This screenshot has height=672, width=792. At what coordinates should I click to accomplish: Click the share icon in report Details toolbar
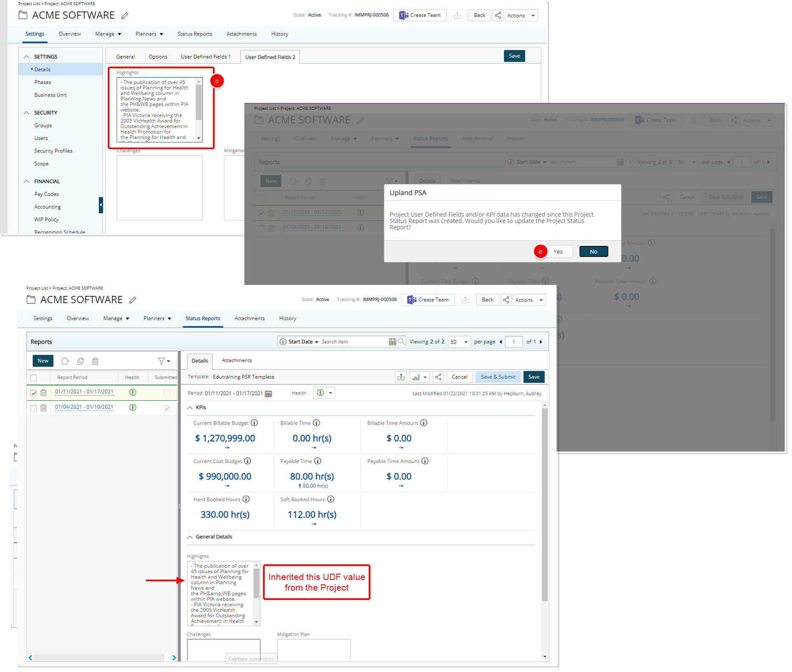point(438,377)
